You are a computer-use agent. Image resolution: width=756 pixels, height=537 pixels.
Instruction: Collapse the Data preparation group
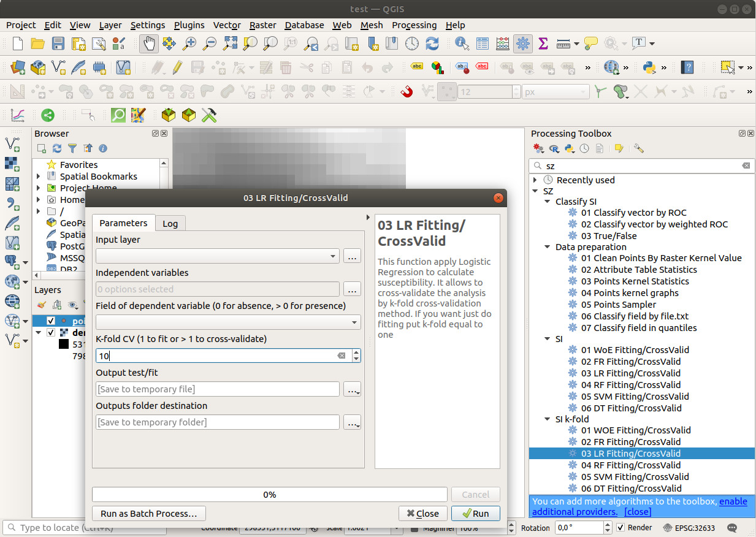click(x=548, y=248)
